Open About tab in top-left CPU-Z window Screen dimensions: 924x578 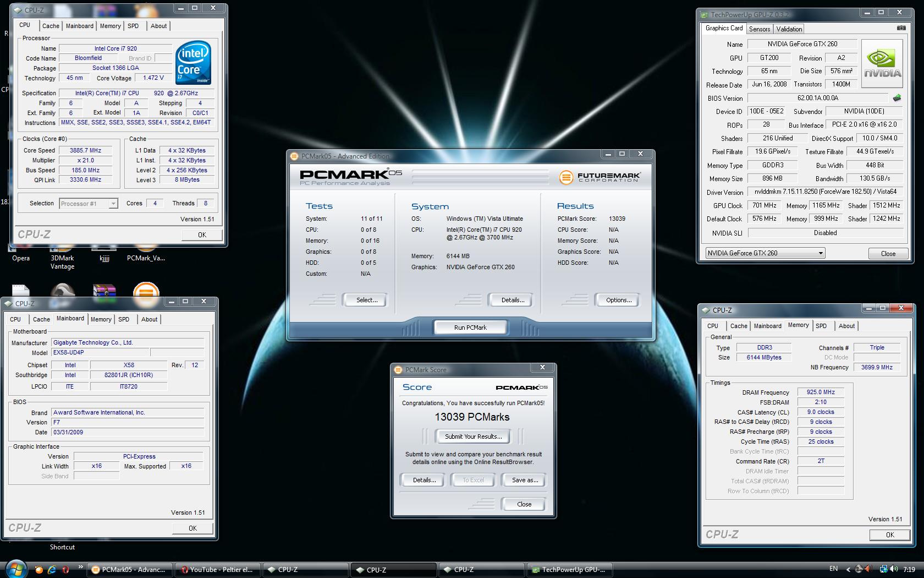click(x=158, y=26)
